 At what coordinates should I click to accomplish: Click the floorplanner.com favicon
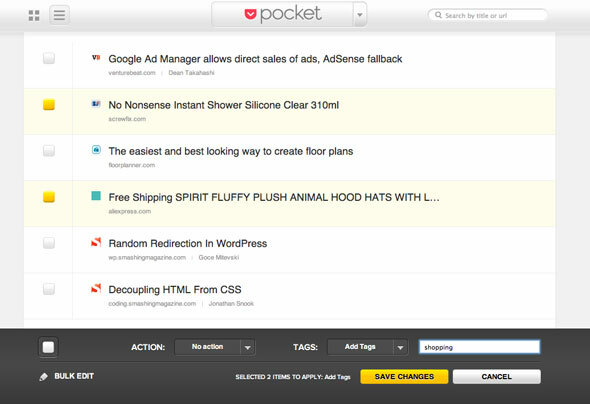[96, 150]
